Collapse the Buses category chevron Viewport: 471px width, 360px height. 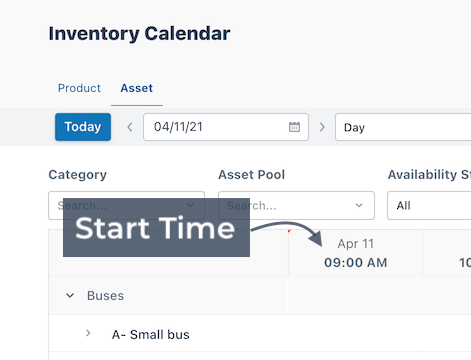(70, 295)
